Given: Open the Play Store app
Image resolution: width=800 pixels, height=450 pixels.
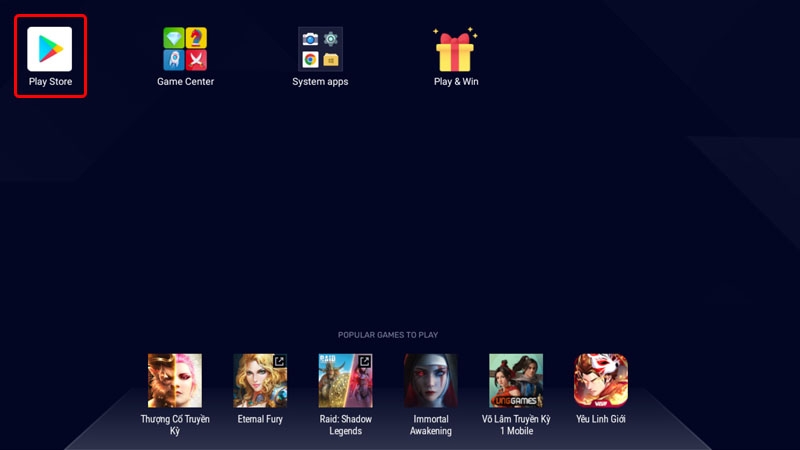Looking at the screenshot, I should [x=49, y=49].
